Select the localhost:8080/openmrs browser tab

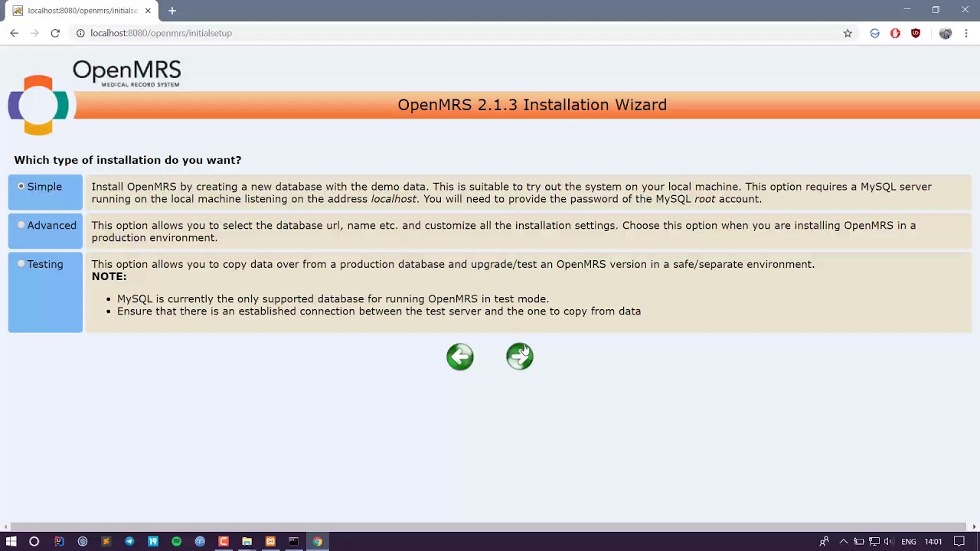coord(80,11)
